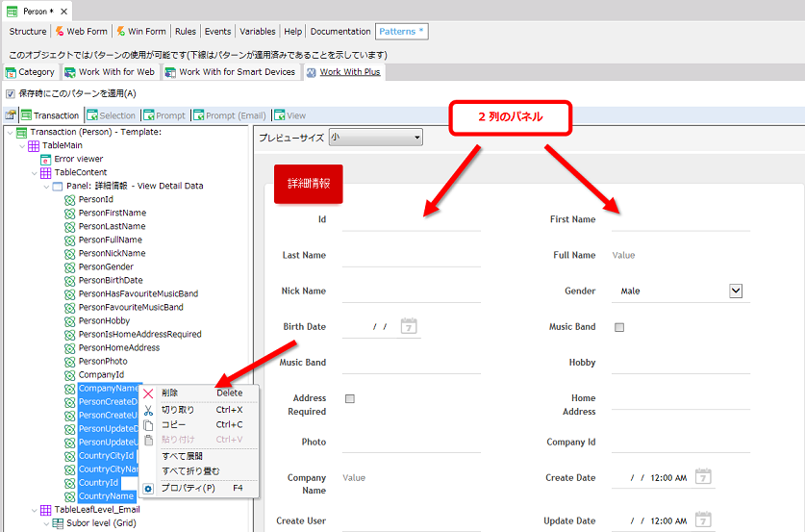Click the properties gear icon in context menu

coord(148,489)
